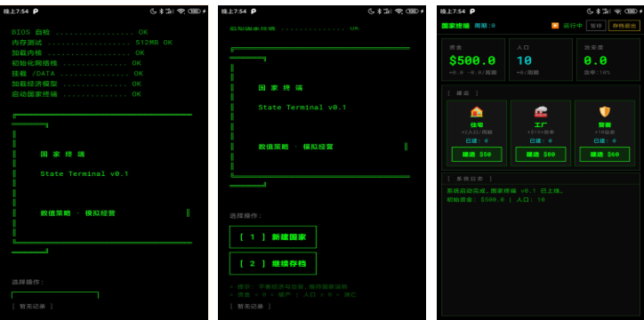644x320 pixels.
Task: Click the 国家终端 title in the dashboard header
Action: (455, 26)
